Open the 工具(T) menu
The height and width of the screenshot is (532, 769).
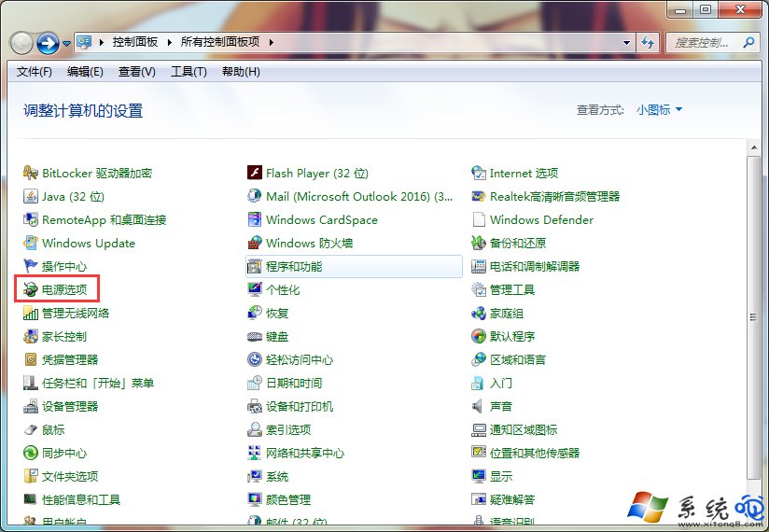click(189, 72)
